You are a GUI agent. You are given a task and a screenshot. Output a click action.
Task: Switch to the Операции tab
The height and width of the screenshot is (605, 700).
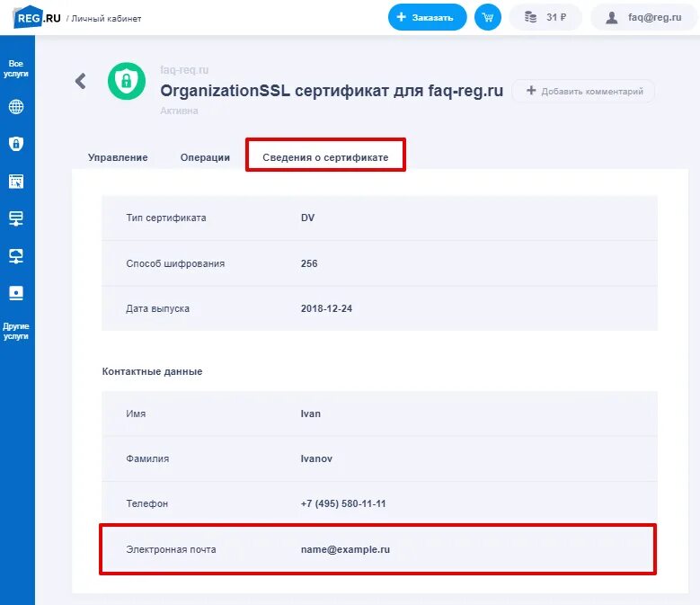tap(205, 157)
